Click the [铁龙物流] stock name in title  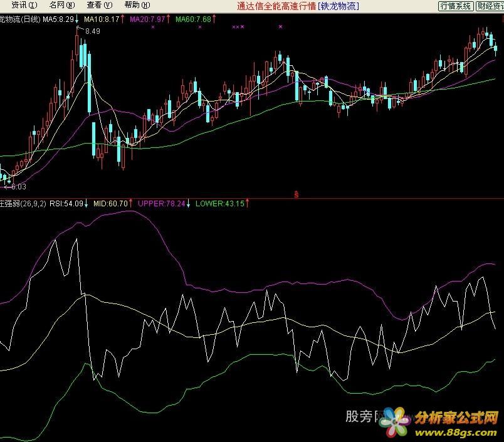coord(338,6)
